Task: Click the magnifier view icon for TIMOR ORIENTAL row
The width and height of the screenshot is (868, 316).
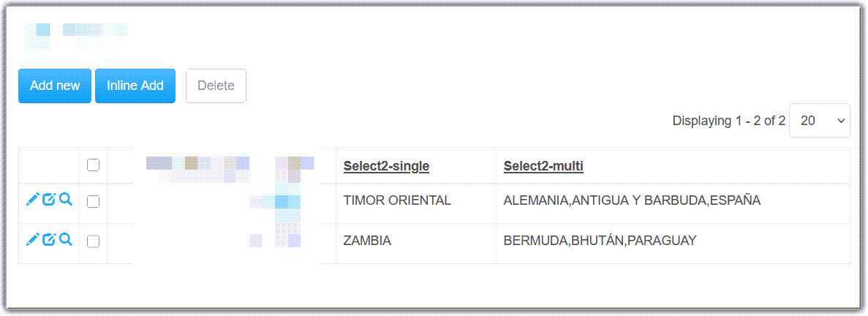Action: point(66,199)
